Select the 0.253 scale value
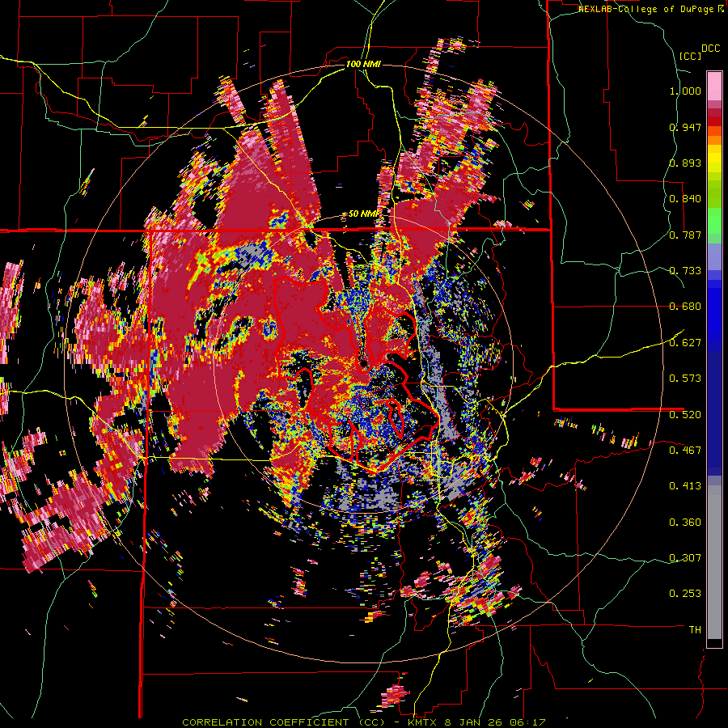The image size is (728, 728). 685,594
